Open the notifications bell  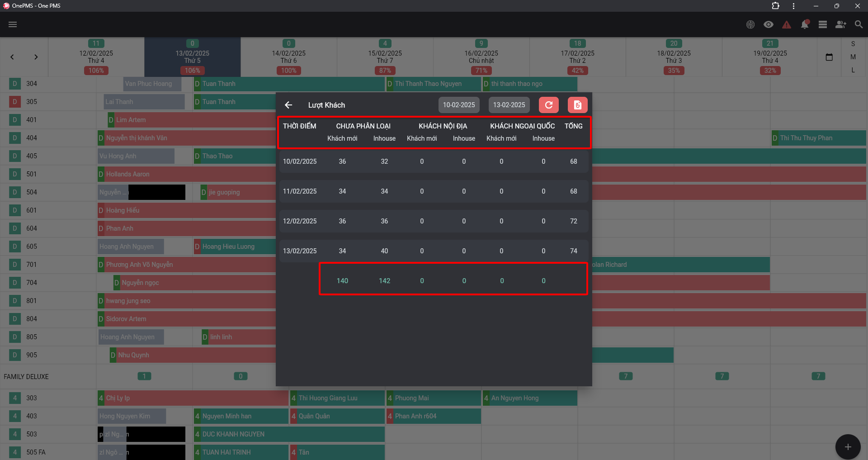pos(805,24)
